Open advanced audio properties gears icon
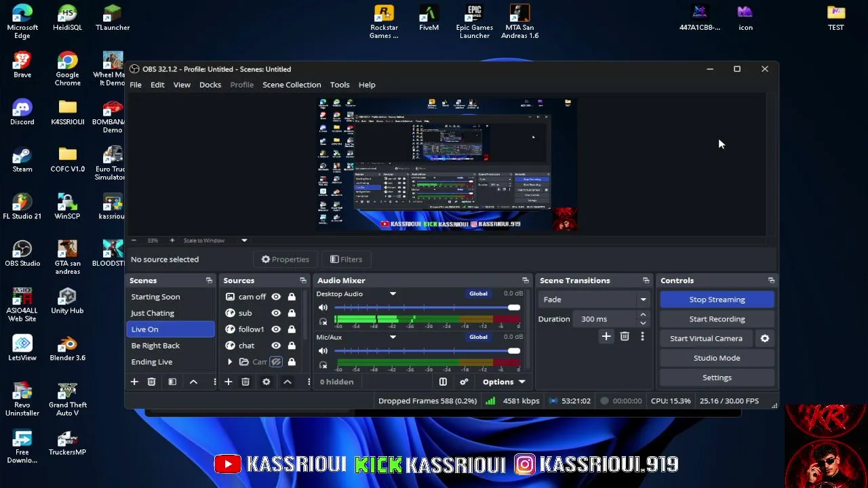This screenshot has width=868, height=488. 464,382
